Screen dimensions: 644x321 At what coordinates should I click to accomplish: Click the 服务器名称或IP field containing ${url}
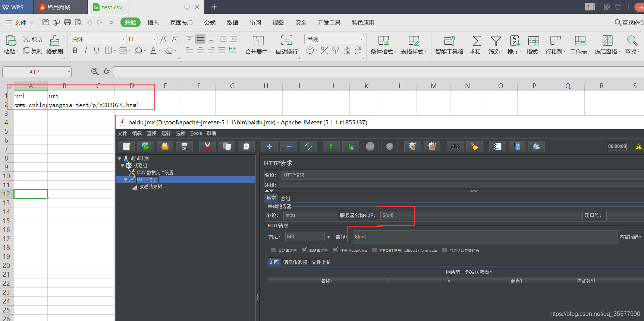pos(481,215)
